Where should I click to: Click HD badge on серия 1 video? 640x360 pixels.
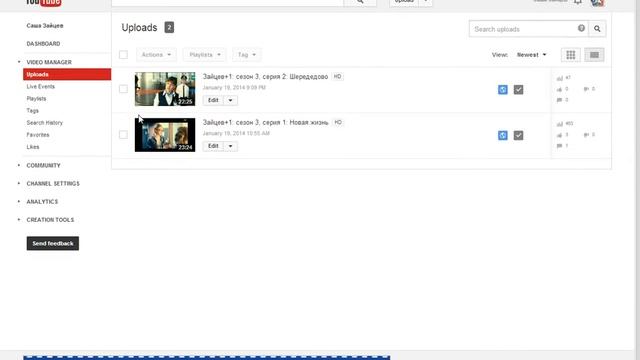point(338,122)
